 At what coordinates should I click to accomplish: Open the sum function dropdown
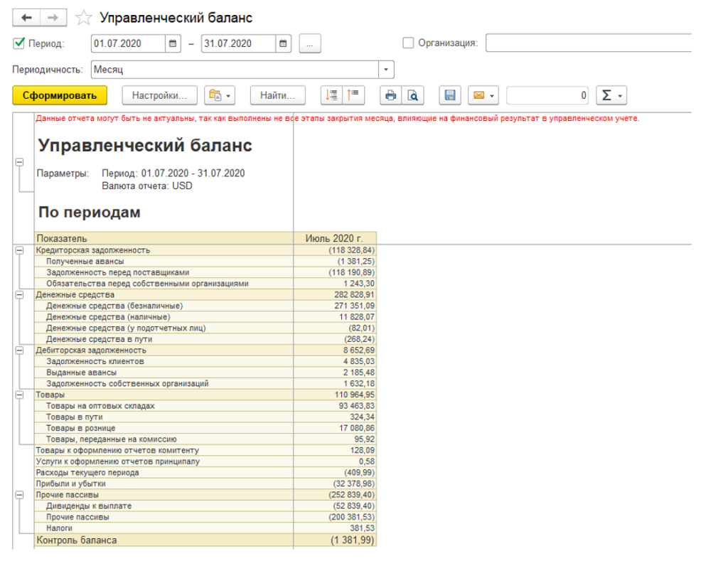pos(611,95)
